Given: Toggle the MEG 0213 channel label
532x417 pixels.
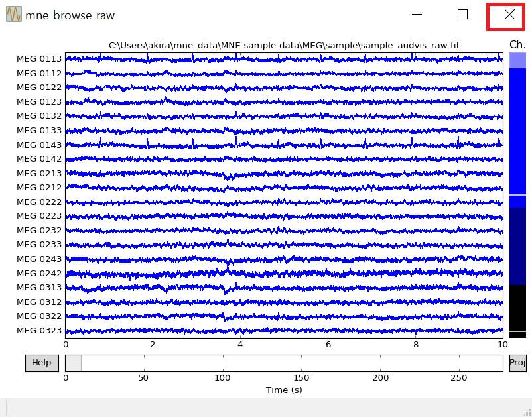Looking at the screenshot, I should 39,173.
